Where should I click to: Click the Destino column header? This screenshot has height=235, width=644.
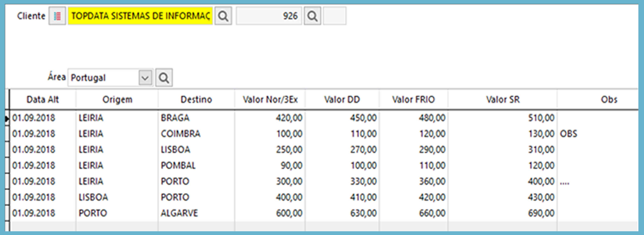(196, 99)
